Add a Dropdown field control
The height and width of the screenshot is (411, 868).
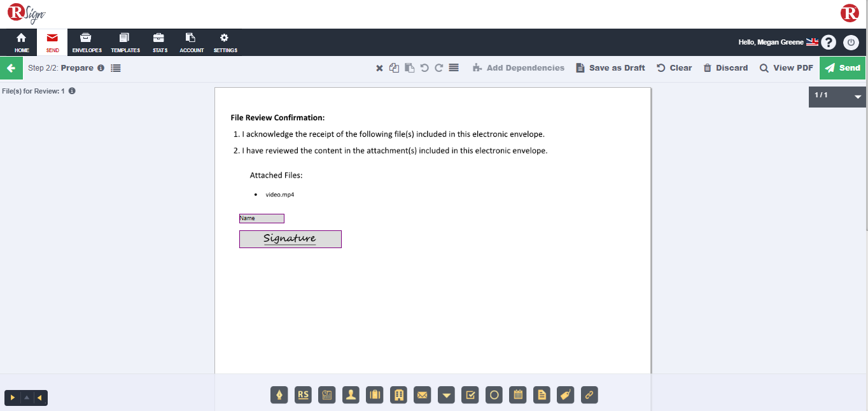coord(447,395)
